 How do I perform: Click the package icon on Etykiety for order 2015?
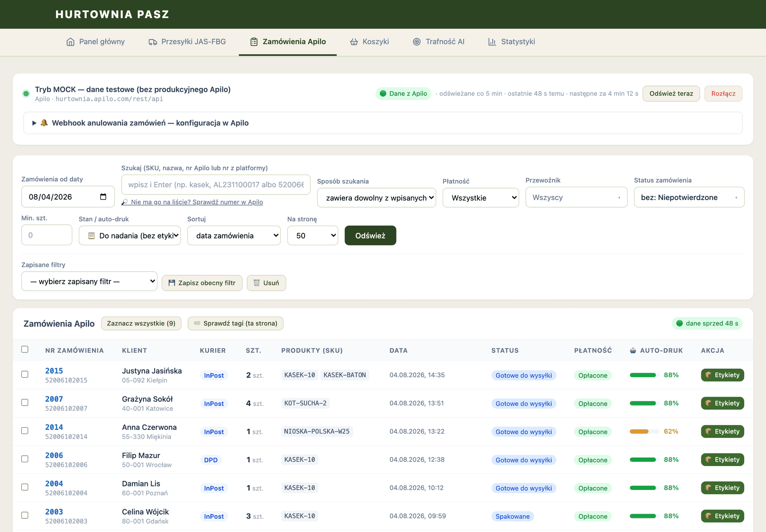tap(709, 375)
